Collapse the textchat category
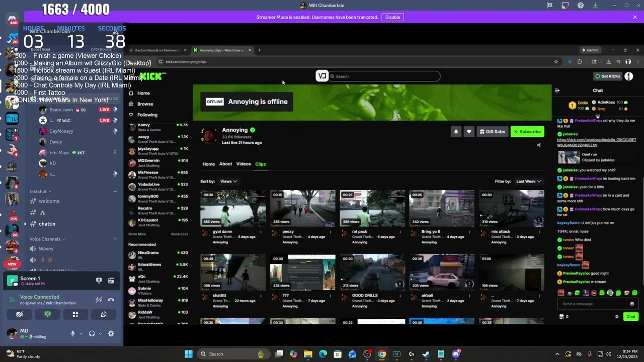644x362 pixels. (x=40, y=192)
